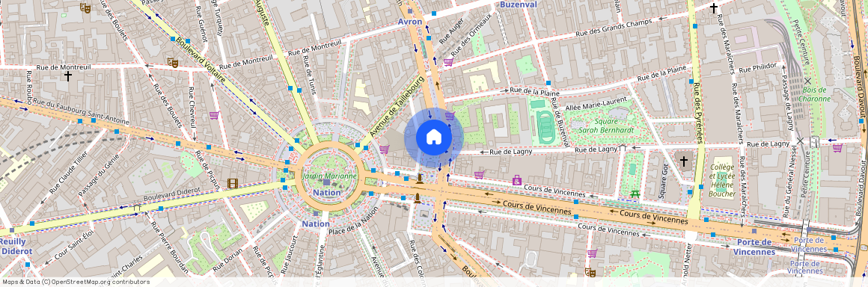Select the Avron metro station square
This screenshot has height=287, width=868.
pyautogui.click(x=409, y=11)
